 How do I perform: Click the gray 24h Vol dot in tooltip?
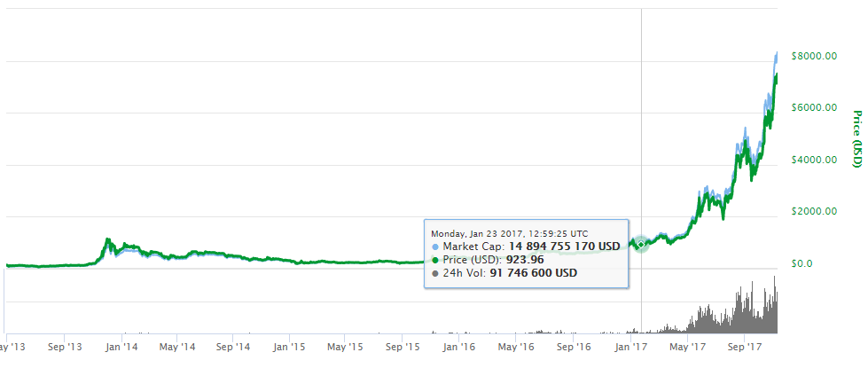pos(434,273)
